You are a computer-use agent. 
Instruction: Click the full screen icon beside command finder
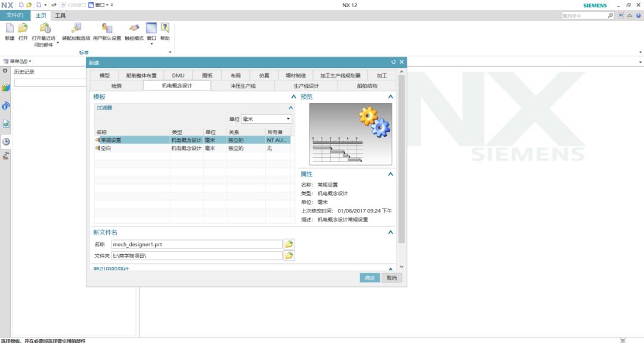coord(621,15)
